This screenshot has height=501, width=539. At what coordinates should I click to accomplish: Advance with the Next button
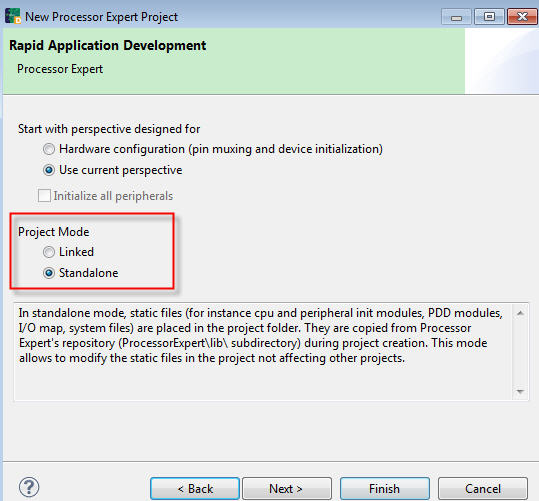click(x=287, y=488)
